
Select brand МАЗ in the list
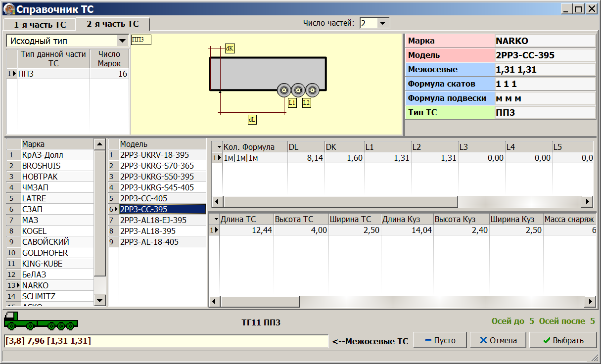[x=57, y=220]
